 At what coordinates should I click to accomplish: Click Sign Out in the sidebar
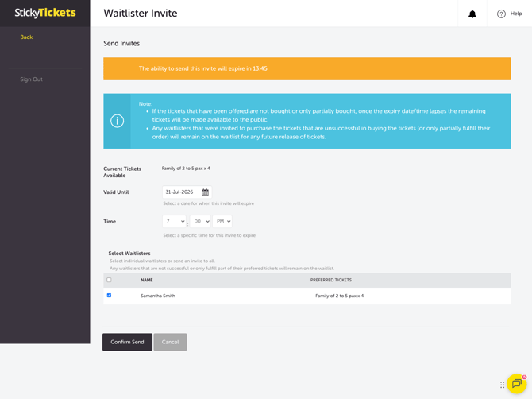pos(31,79)
